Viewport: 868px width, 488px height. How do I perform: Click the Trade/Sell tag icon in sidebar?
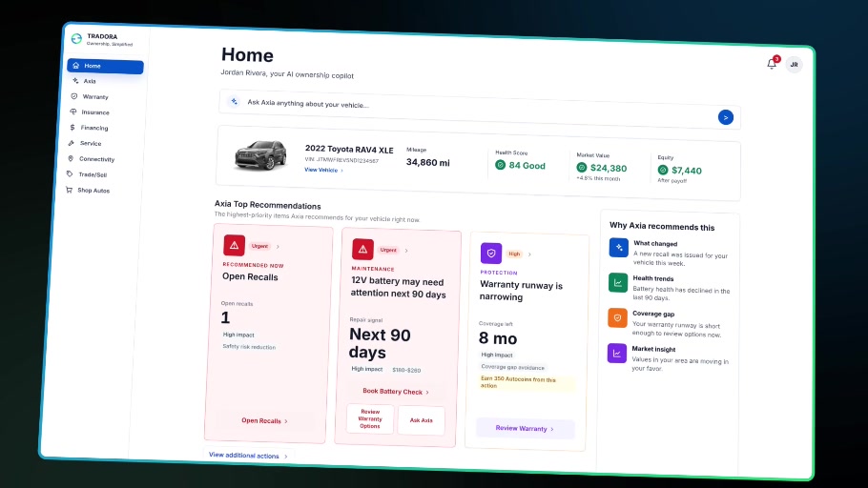point(70,174)
